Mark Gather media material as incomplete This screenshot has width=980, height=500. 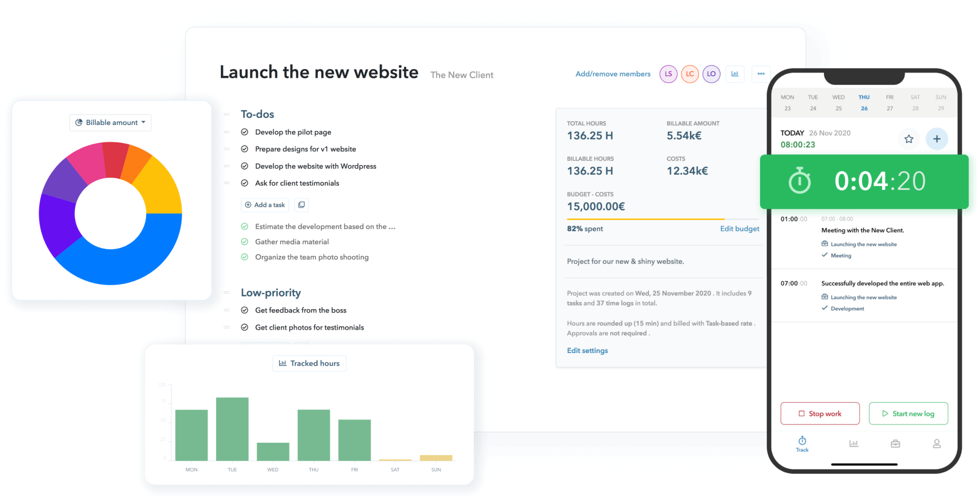pos(245,241)
